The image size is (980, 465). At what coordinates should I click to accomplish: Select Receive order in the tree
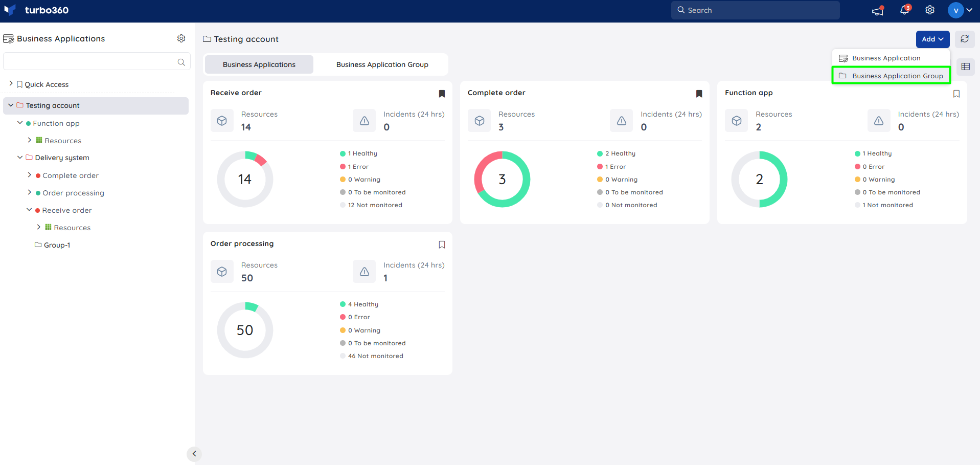pos(67,210)
